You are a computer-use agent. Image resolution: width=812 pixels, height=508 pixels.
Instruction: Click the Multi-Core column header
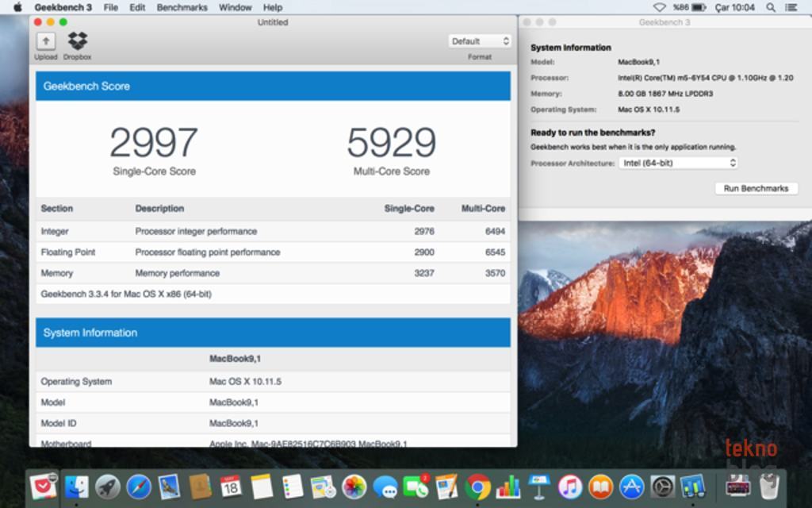(483, 209)
